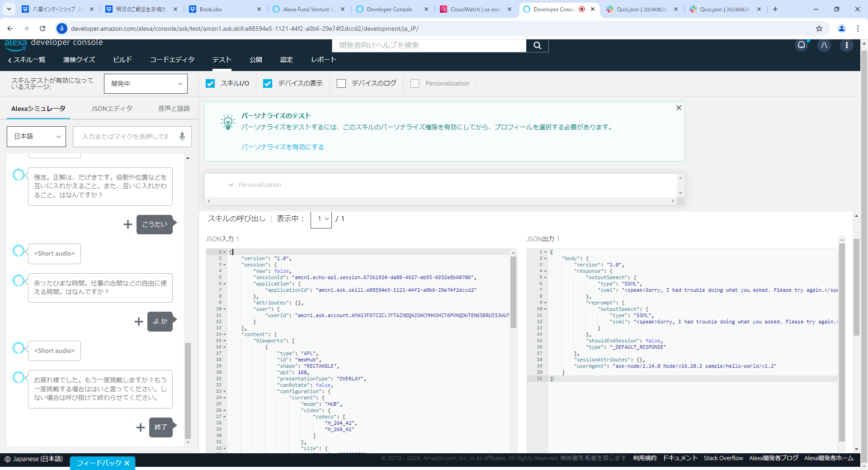Open the 公開 tab
This screenshot has height=470, width=868.
(256, 60)
